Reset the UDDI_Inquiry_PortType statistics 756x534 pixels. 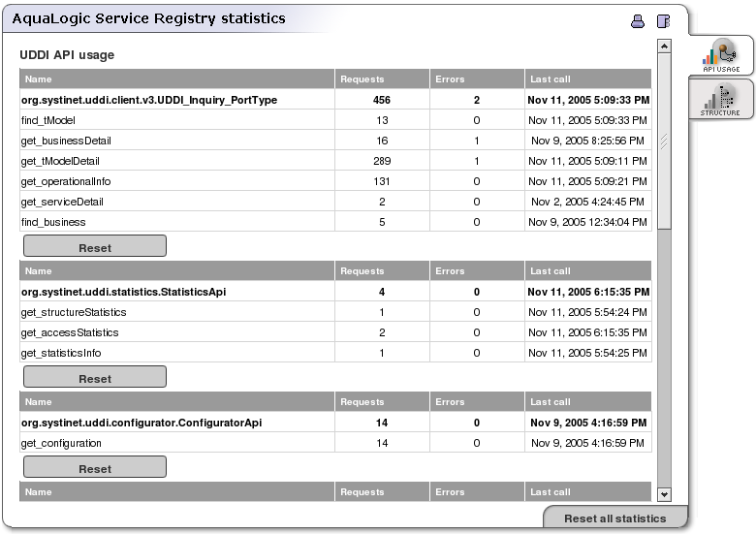tap(95, 246)
